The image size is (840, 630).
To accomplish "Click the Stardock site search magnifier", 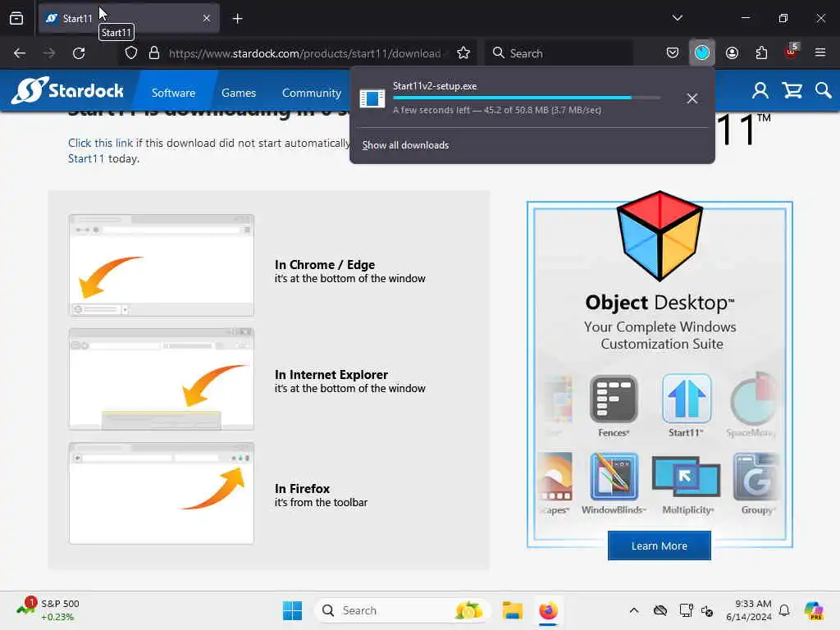I will click(x=823, y=90).
